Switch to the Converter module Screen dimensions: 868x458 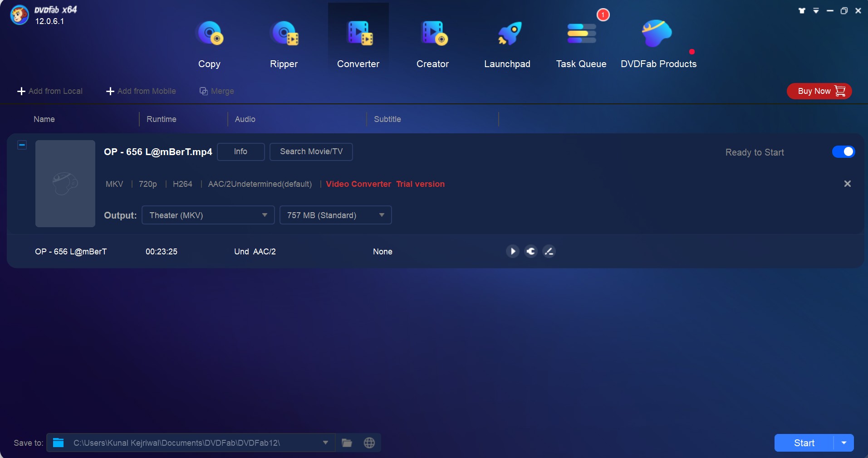(358, 43)
